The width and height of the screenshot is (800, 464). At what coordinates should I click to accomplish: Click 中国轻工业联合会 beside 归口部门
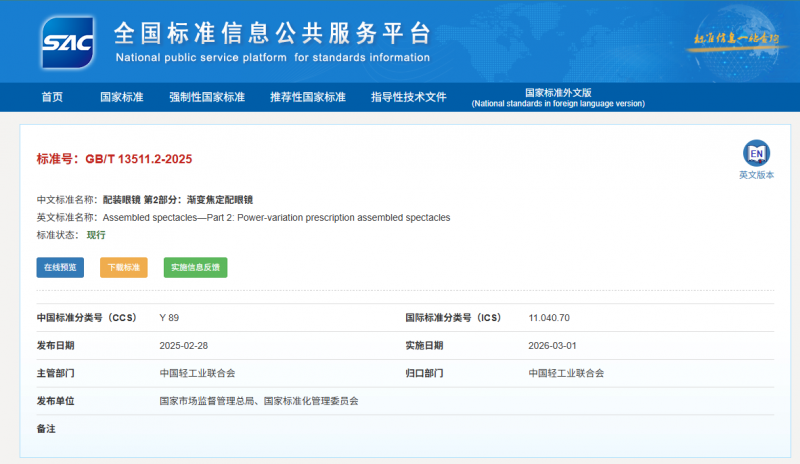click(x=566, y=373)
